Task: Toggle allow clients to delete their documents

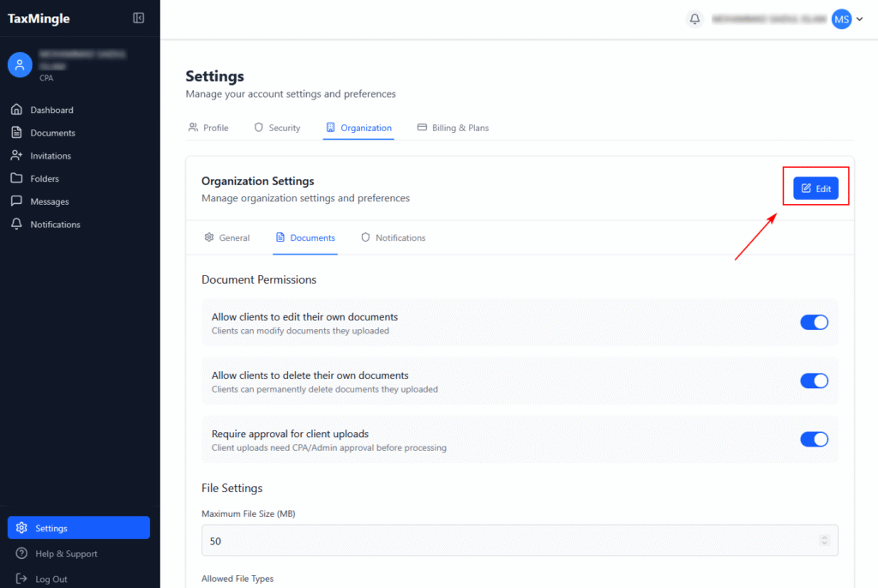Action: [814, 381]
